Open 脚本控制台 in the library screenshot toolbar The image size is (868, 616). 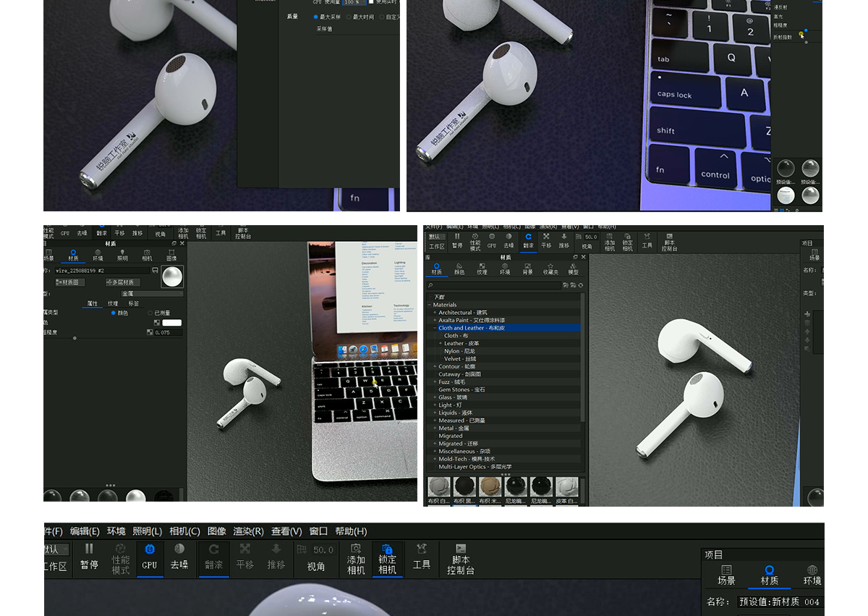pos(670,242)
